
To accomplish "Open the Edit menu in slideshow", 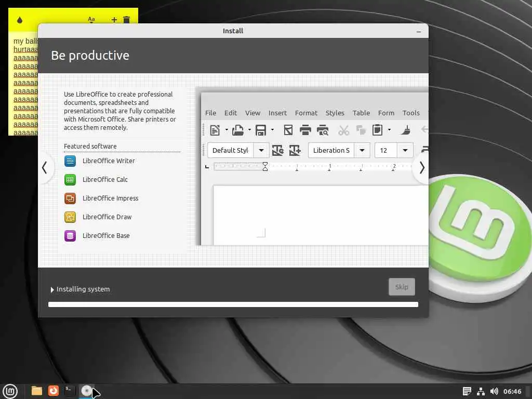I will point(230,113).
